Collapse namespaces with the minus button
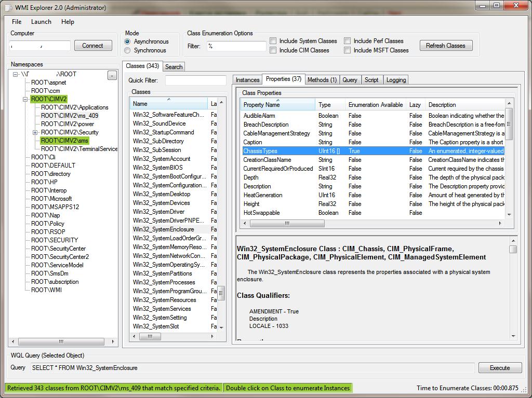This screenshot has width=532, height=398. pyautogui.click(x=112, y=76)
